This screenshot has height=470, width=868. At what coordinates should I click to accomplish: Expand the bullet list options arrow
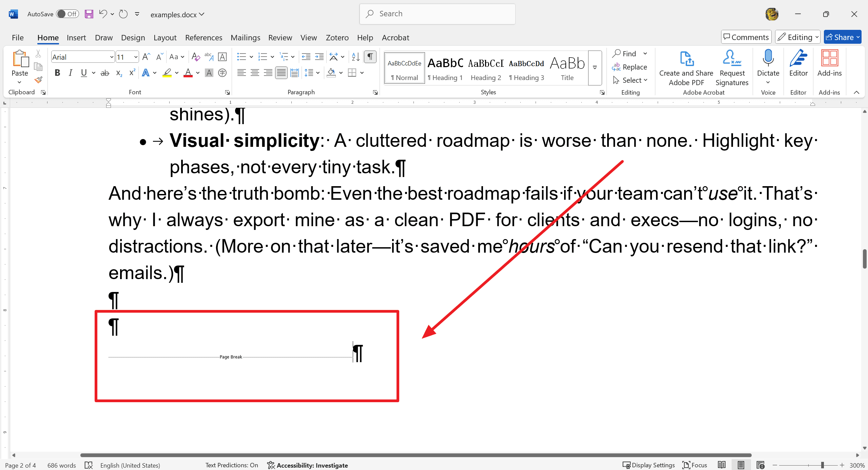tap(251, 57)
